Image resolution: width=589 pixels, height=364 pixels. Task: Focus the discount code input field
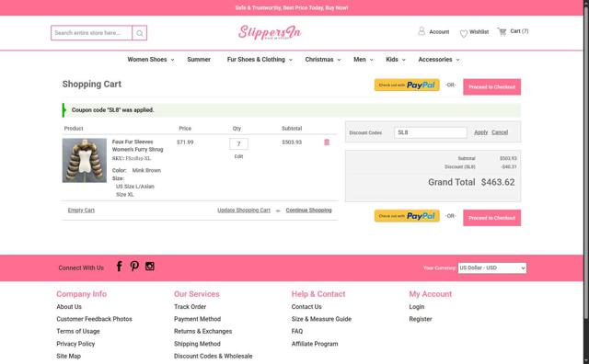431,132
